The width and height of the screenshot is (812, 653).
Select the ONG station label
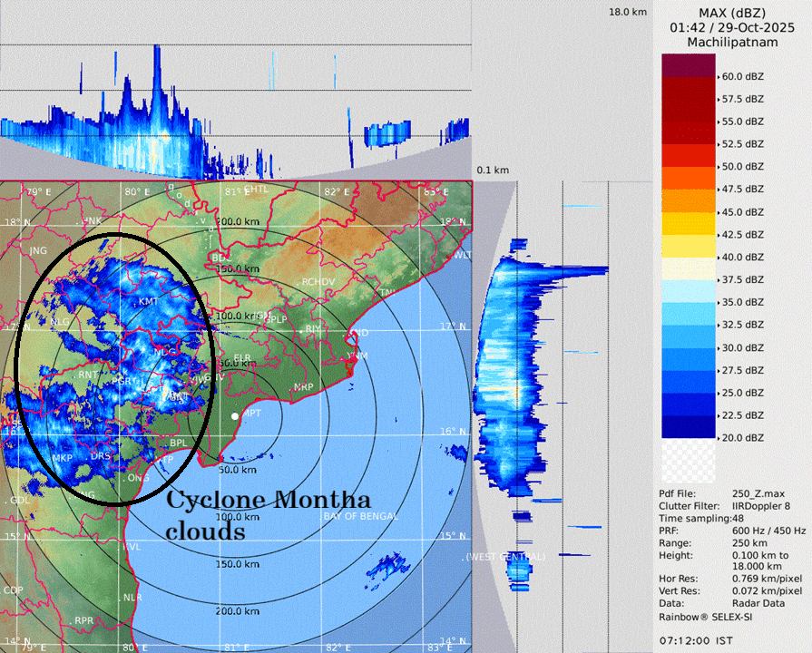click(x=138, y=477)
